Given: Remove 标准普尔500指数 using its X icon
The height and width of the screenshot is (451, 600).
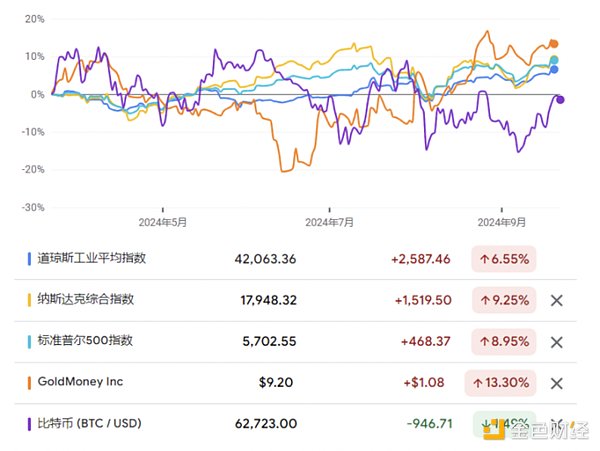Looking at the screenshot, I should (558, 341).
